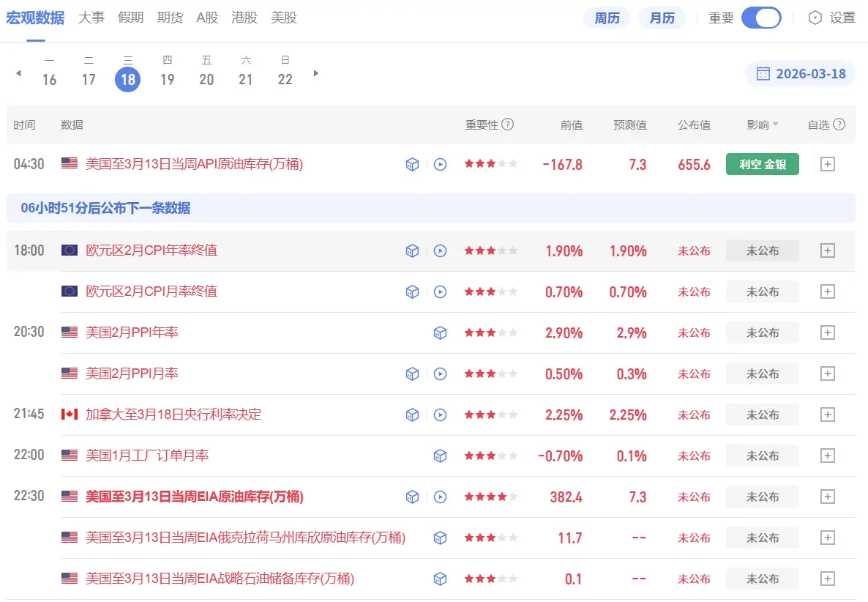This screenshot has width=868, height=602.
Task: Click 未公布 impact badge for 美国2月PPI年率
Action: 763,332
